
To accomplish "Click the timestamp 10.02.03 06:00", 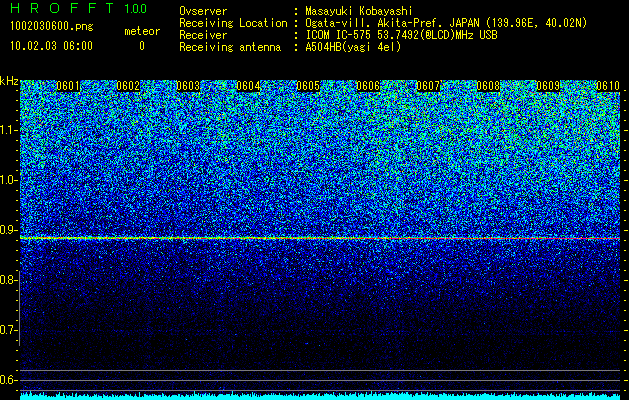I will point(51,46).
